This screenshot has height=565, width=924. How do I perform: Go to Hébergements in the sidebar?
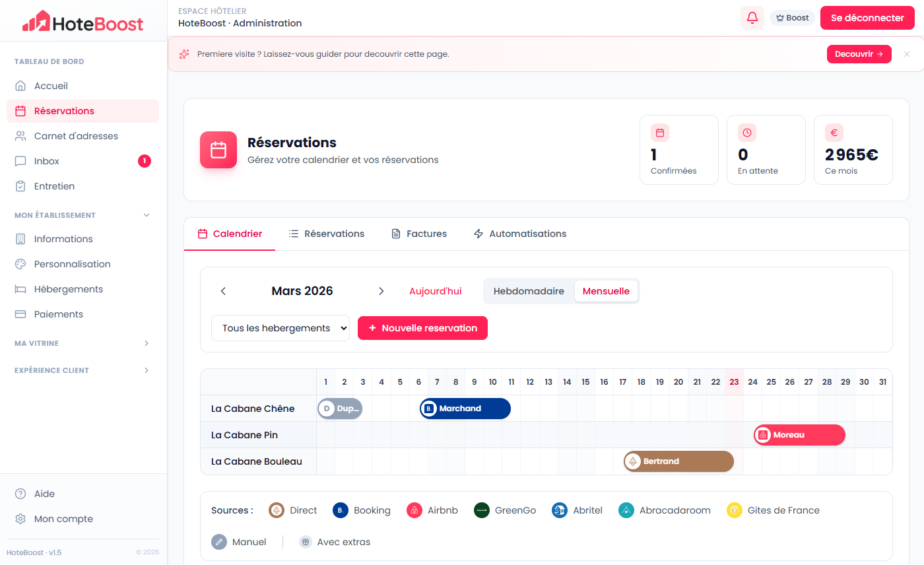pos(69,289)
